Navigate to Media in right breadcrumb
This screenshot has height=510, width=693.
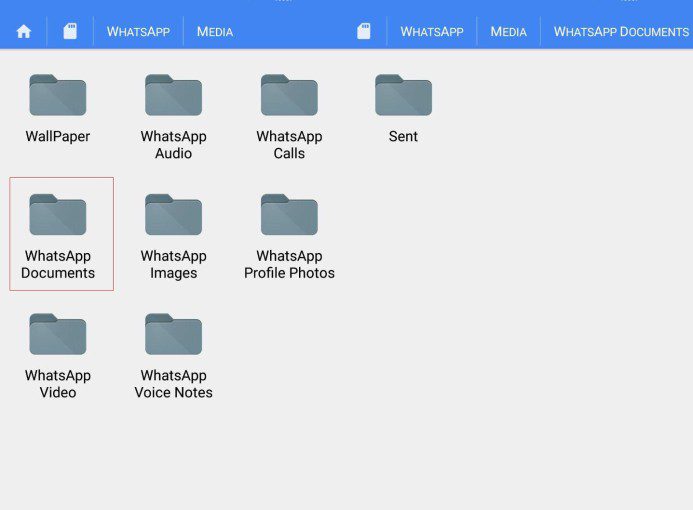508,32
